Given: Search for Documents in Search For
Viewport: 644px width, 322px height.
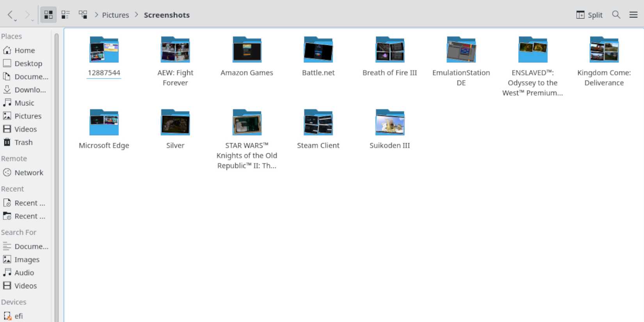Looking at the screenshot, I should point(25,246).
